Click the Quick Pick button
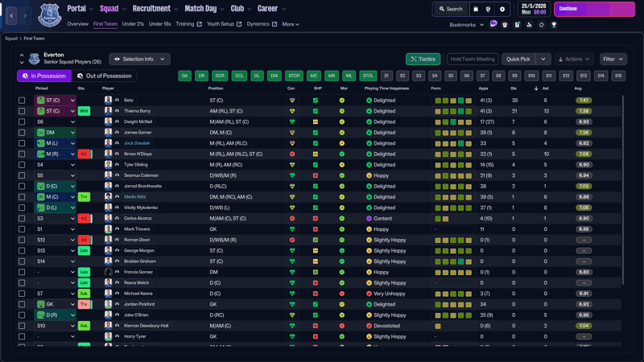 tap(518, 59)
